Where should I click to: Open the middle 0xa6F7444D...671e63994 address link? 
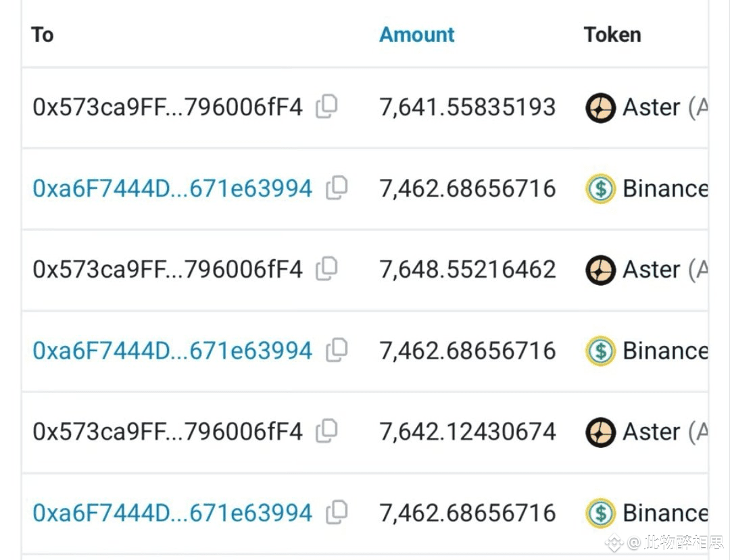coord(172,351)
